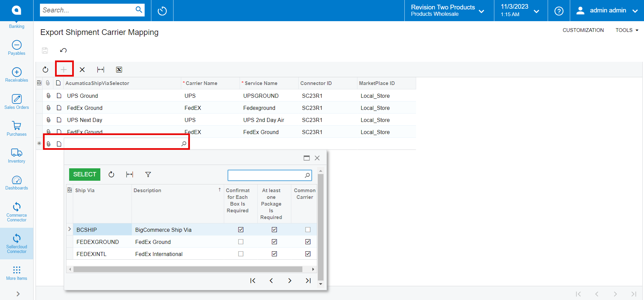
Task: Open the filter in Ship Via lookup
Action: click(148, 174)
